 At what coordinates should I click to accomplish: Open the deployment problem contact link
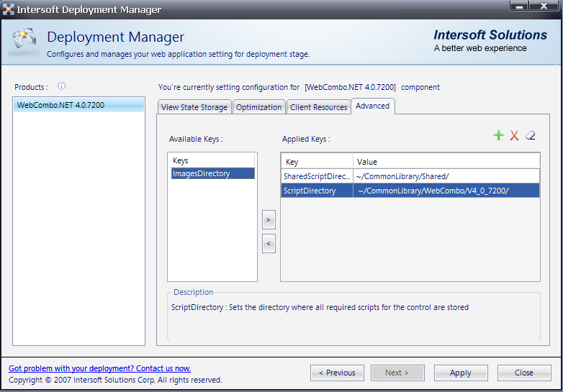tap(99, 368)
